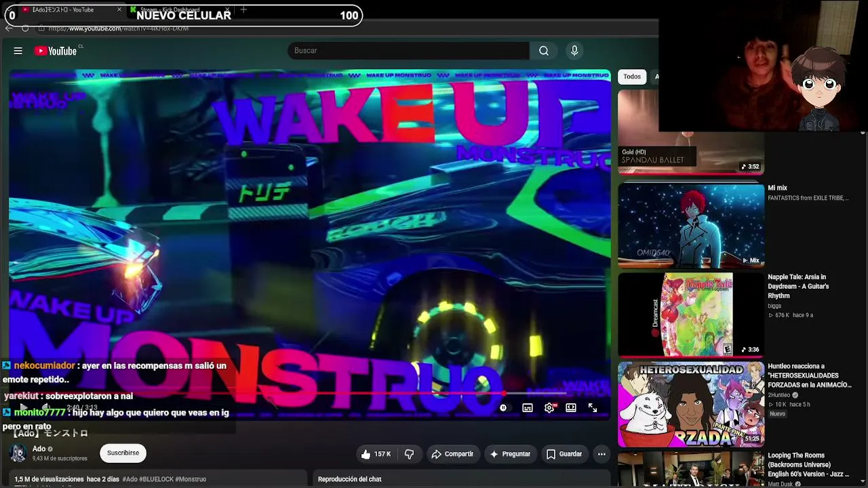Open the Napple Tale video thumbnail

coord(690,314)
